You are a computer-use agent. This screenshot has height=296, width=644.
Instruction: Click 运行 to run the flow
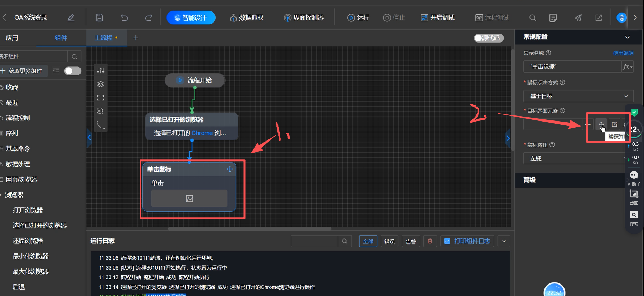358,18
